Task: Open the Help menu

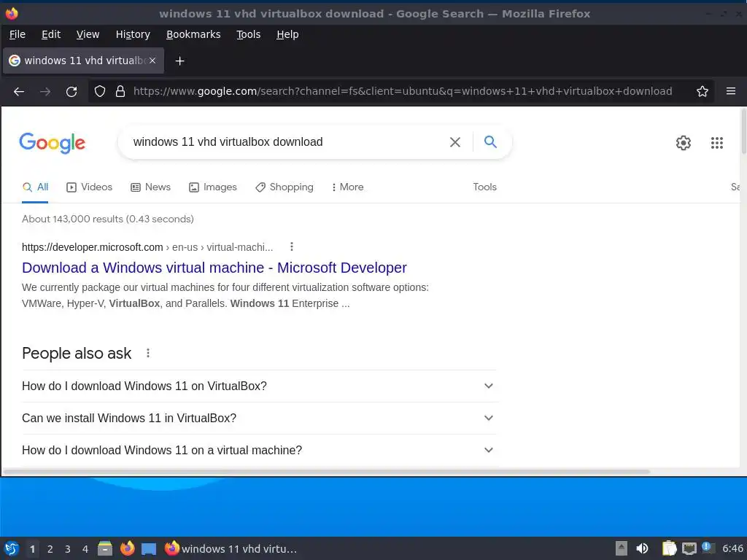Action: click(287, 34)
